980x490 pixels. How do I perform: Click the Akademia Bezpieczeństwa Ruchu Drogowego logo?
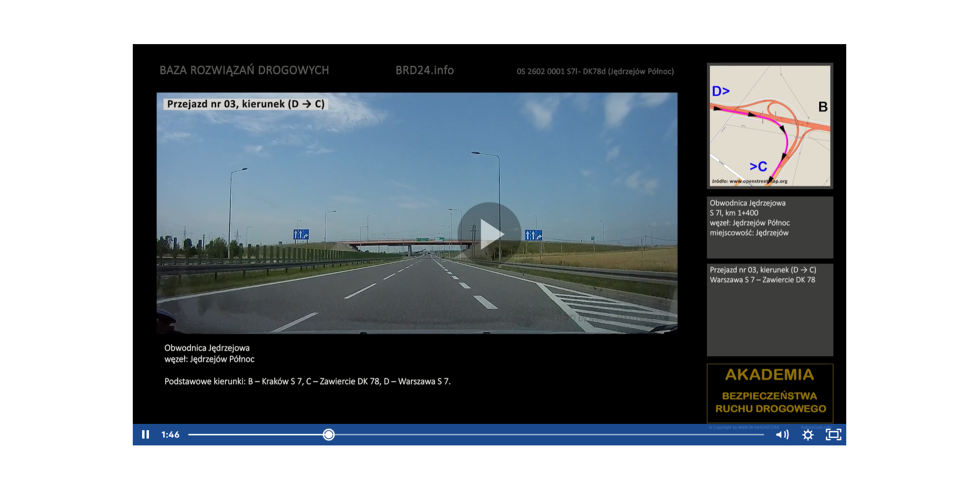click(x=770, y=393)
